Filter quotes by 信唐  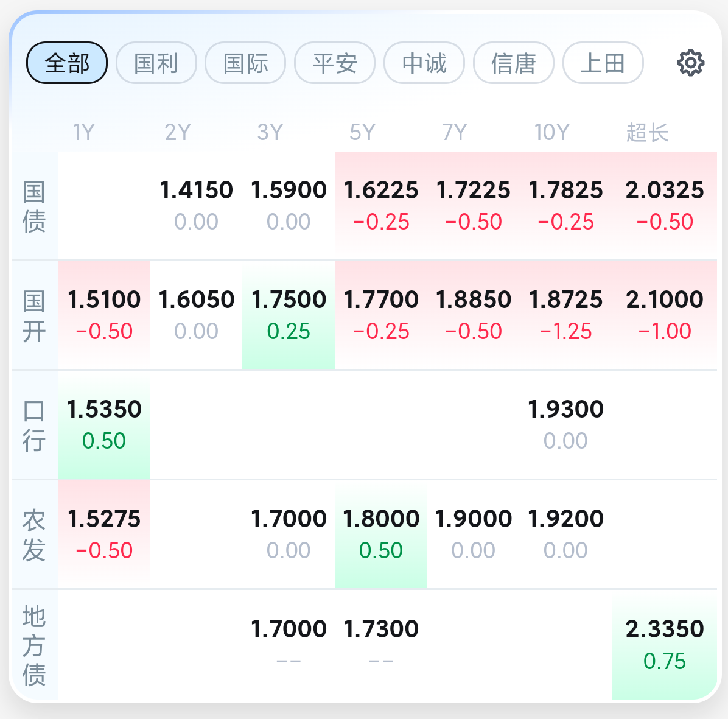[514, 63]
